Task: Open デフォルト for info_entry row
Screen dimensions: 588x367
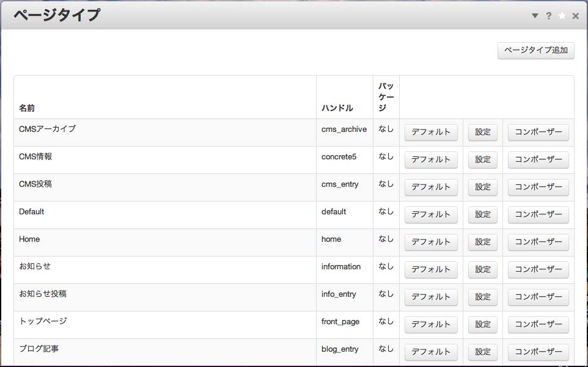Action: pos(431,297)
